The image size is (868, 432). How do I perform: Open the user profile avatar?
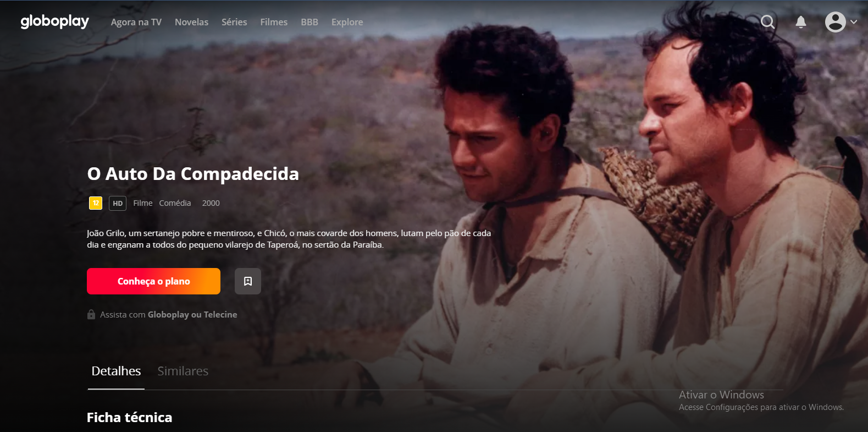835,22
